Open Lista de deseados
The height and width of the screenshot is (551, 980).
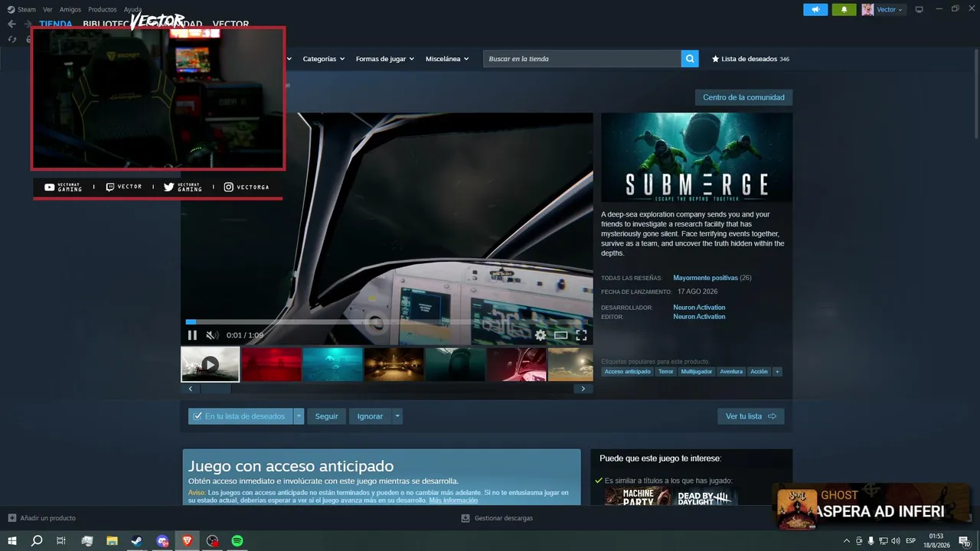750,59
